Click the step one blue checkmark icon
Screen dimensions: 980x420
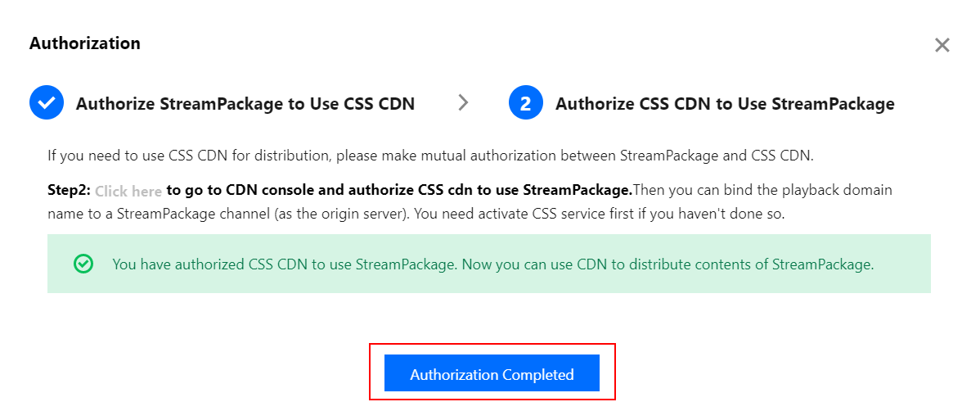click(x=47, y=103)
